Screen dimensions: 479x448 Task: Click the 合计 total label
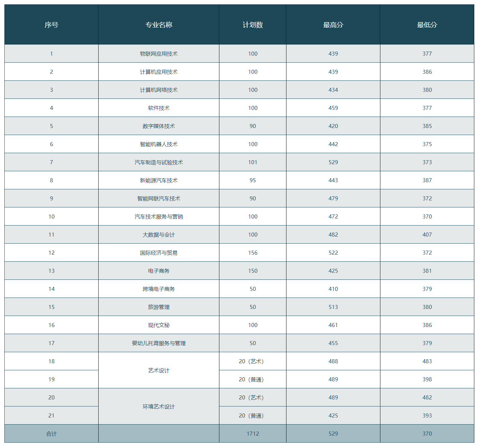(51, 434)
